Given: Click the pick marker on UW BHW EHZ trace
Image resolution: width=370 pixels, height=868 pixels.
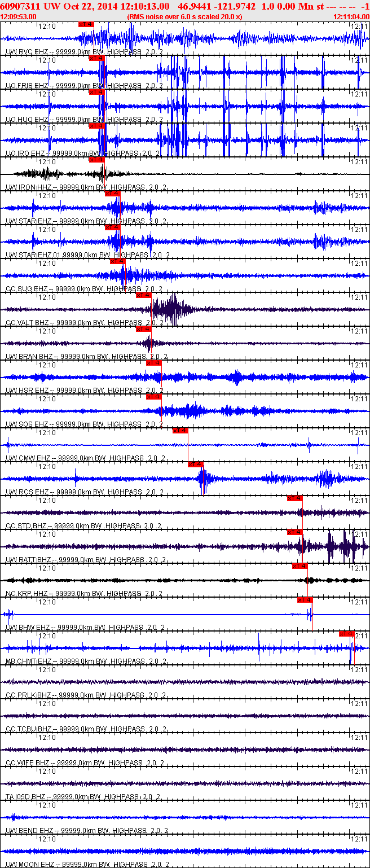Looking at the screenshot, I should click(305, 600).
